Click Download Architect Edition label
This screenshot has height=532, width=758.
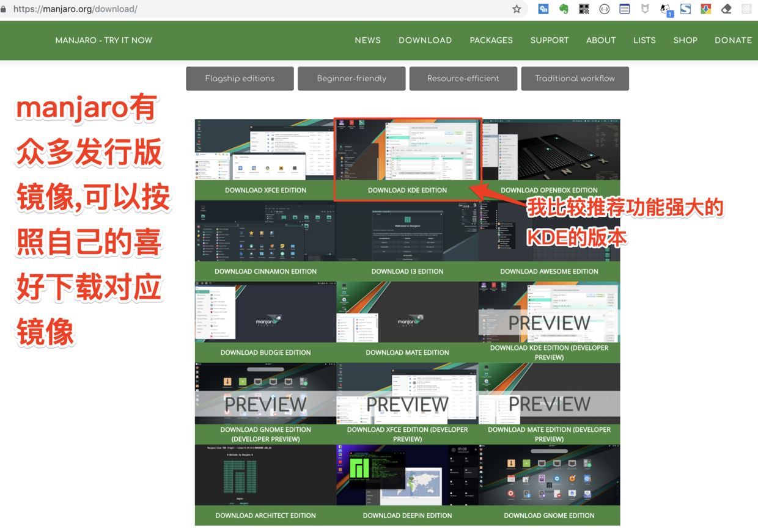265,516
